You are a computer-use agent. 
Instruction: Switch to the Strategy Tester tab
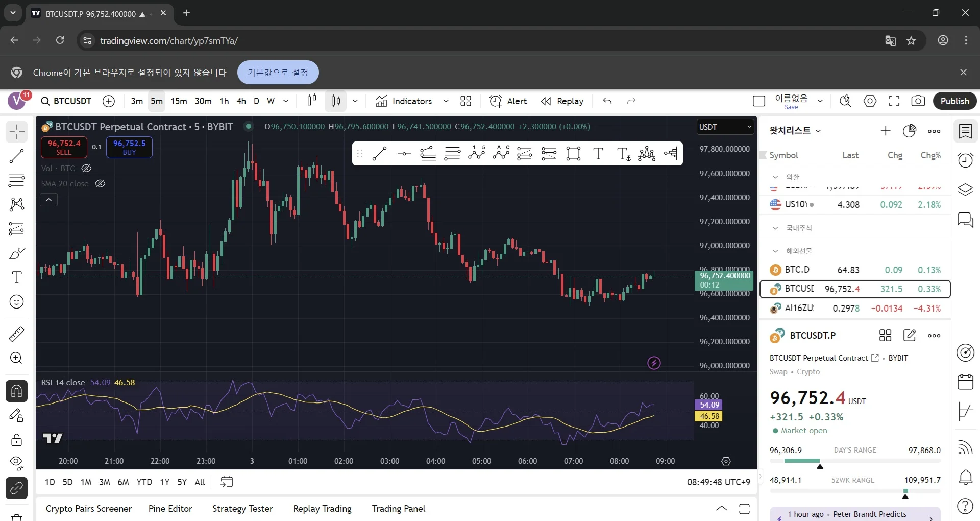click(242, 509)
